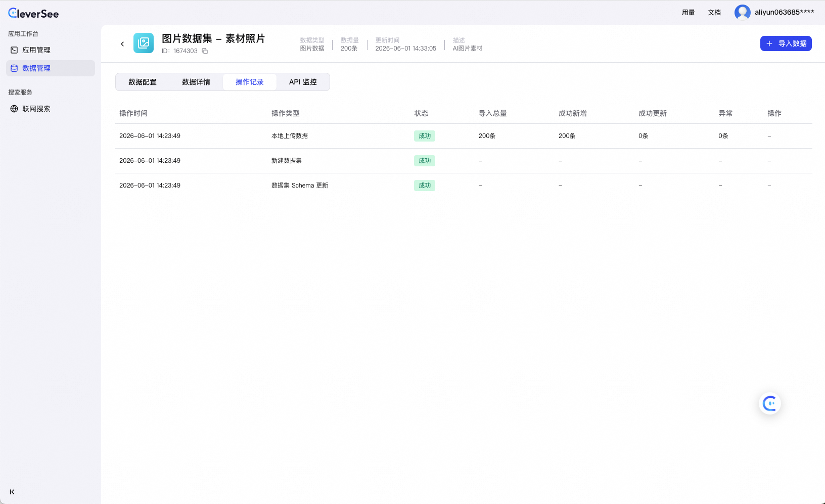Click 200条 under 成功新增 column
Viewport: 825px width, 504px height.
click(x=567, y=136)
